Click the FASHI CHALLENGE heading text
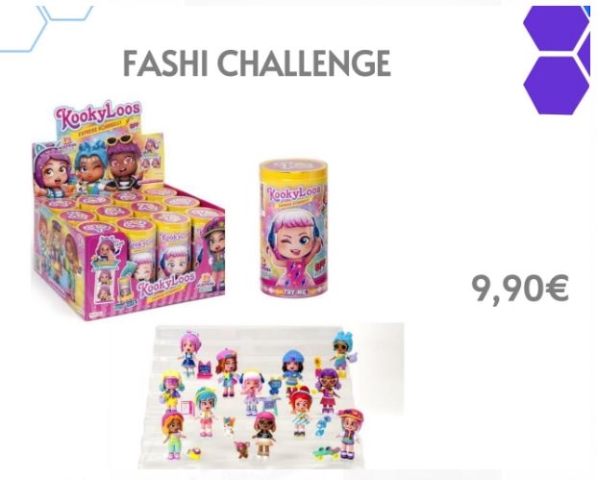 click(x=257, y=64)
